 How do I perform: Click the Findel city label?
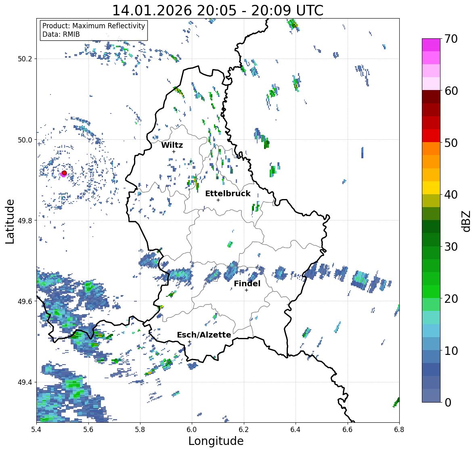pos(247,283)
